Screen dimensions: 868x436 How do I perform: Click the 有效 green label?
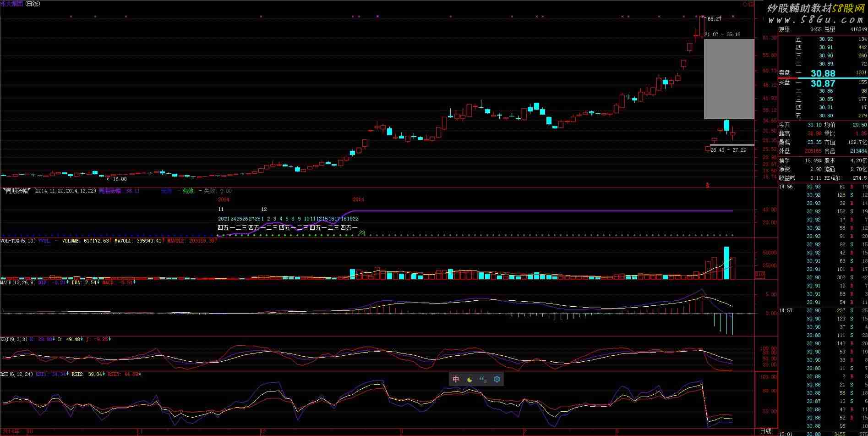tap(188, 191)
